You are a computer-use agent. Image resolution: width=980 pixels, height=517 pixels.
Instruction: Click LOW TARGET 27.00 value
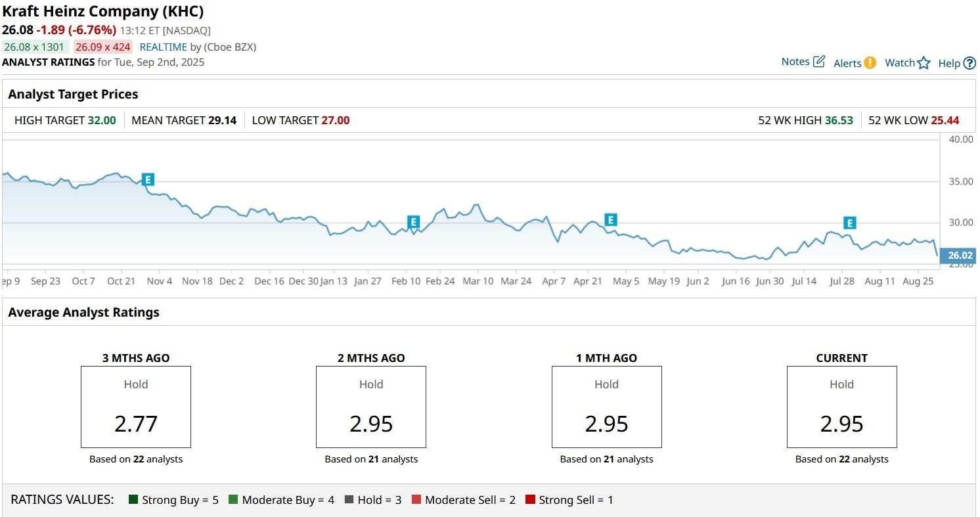(x=336, y=121)
